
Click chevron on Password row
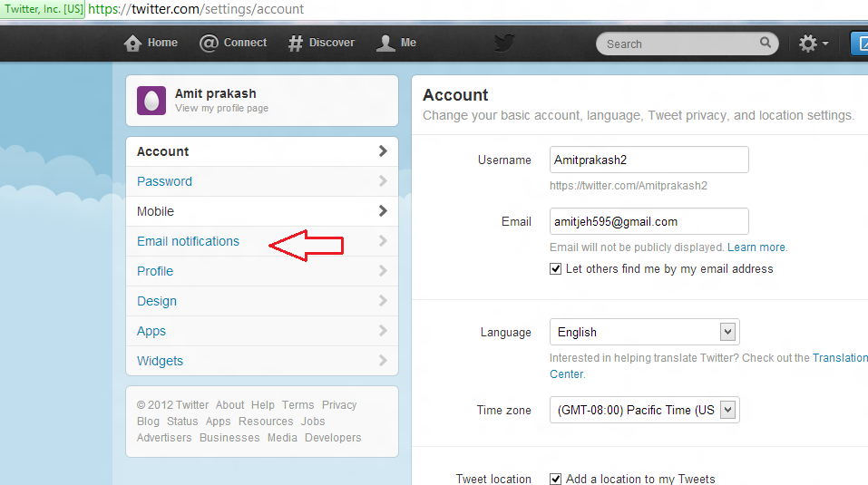(x=383, y=180)
